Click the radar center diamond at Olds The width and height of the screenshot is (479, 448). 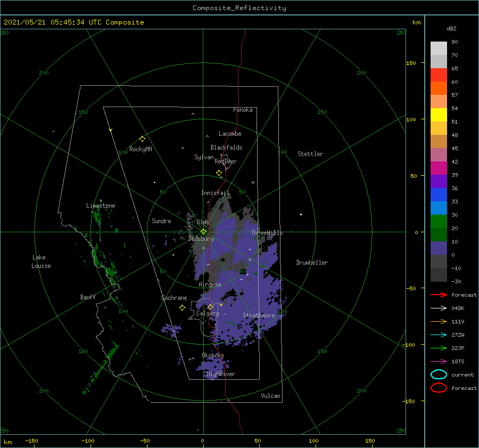tap(203, 232)
